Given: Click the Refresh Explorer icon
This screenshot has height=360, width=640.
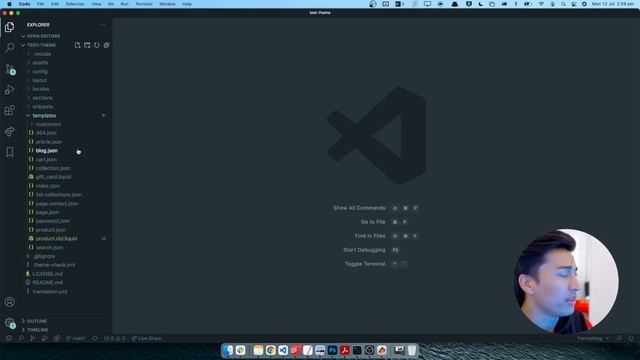Looking at the screenshot, I should coord(97,45).
